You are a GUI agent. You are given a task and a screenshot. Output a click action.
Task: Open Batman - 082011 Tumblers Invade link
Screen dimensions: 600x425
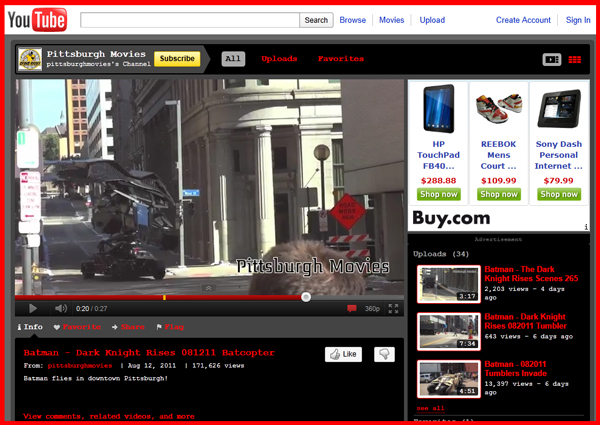[515, 369]
